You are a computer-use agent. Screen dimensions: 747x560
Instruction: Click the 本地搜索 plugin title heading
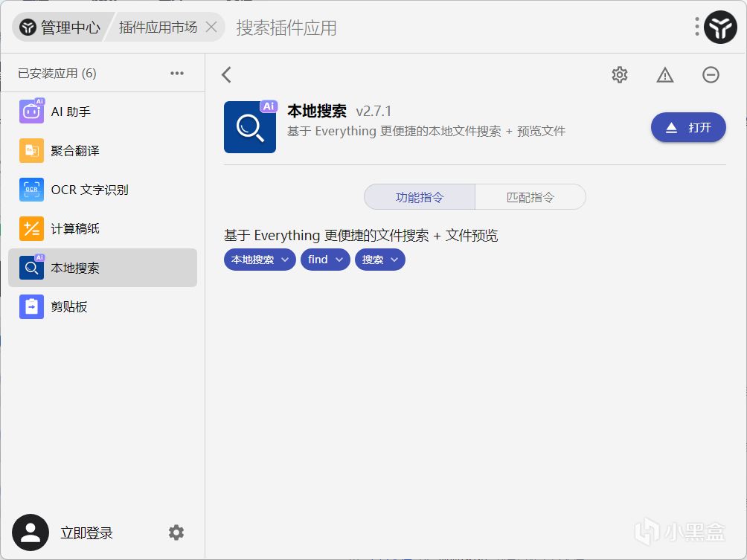pos(317,111)
